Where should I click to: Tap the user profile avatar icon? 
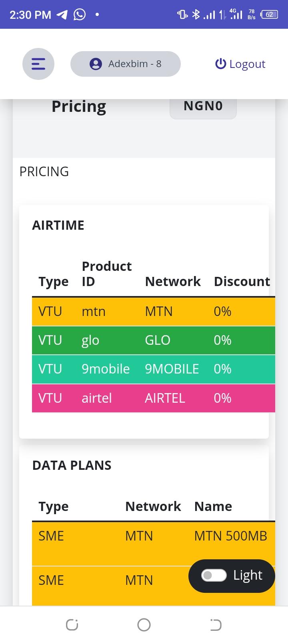[96, 64]
